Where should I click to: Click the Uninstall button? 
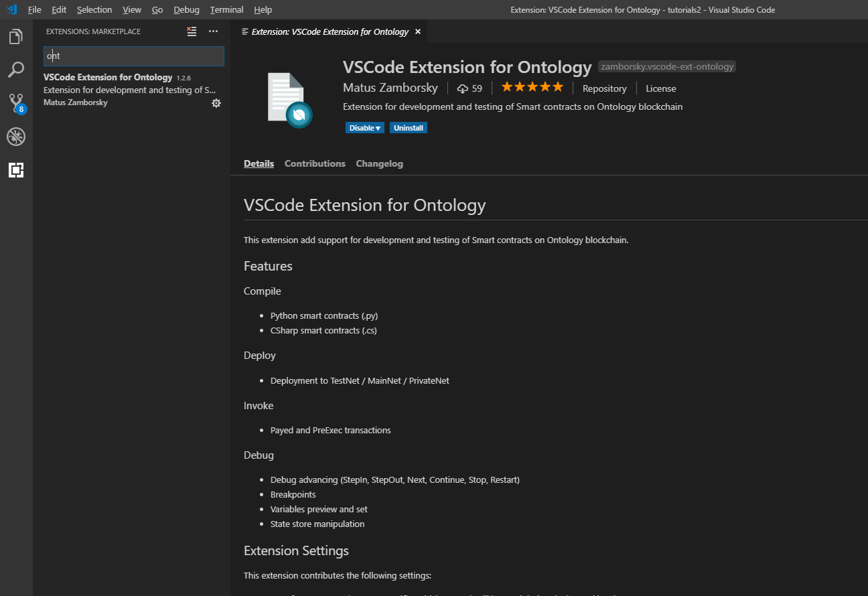(x=409, y=128)
